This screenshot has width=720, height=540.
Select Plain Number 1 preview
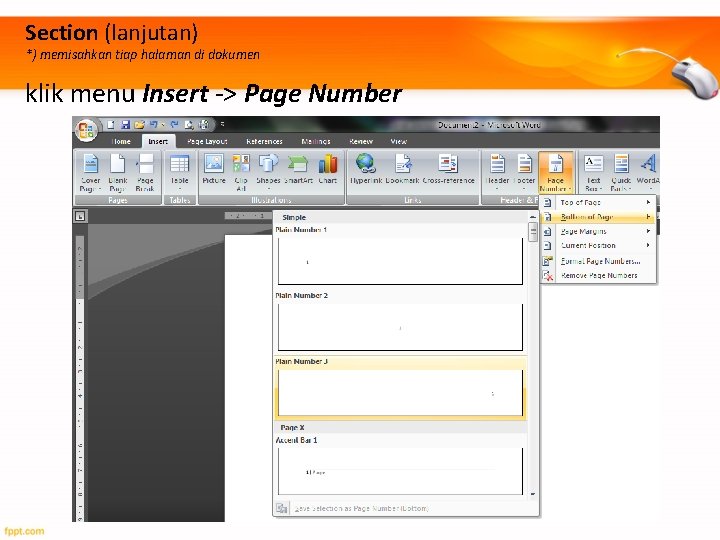(400, 261)
